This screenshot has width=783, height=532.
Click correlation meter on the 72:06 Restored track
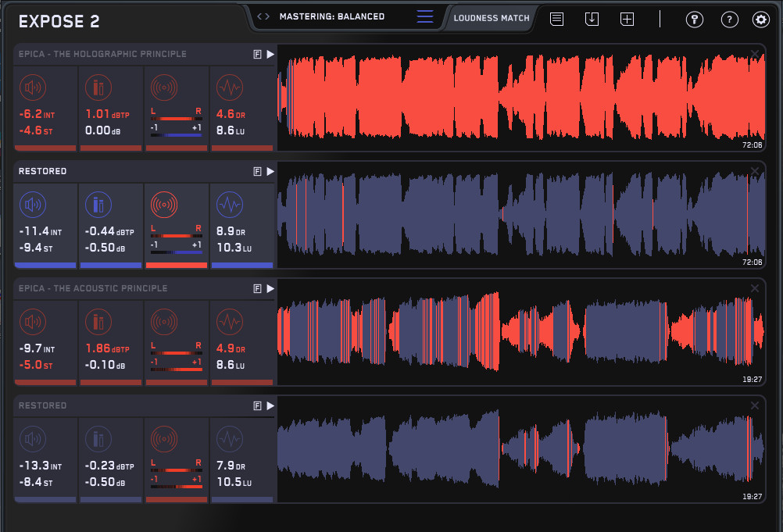pyautogui.click(x=177, y=252)
